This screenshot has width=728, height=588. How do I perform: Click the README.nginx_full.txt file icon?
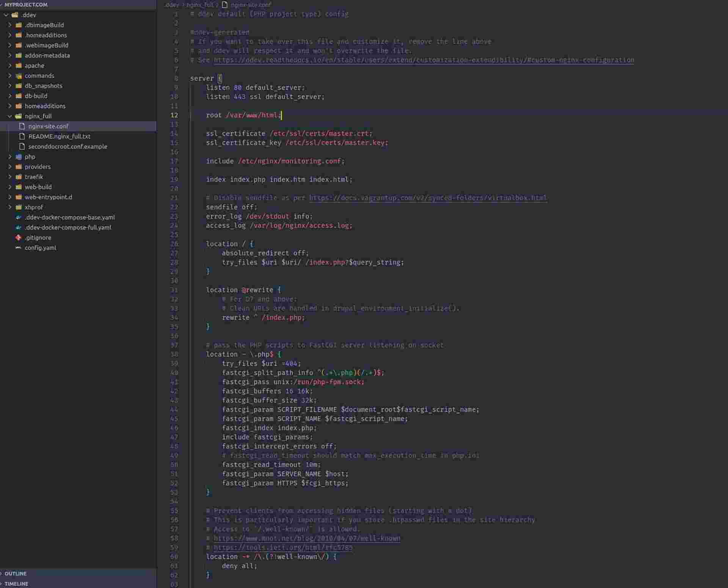[x=22, y=136]
